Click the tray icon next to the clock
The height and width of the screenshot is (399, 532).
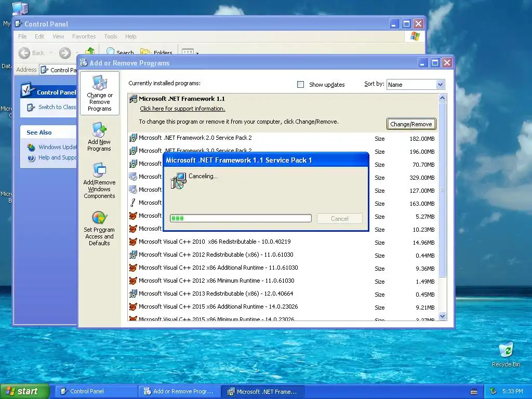pyautogui.click(x=494, y=392)
